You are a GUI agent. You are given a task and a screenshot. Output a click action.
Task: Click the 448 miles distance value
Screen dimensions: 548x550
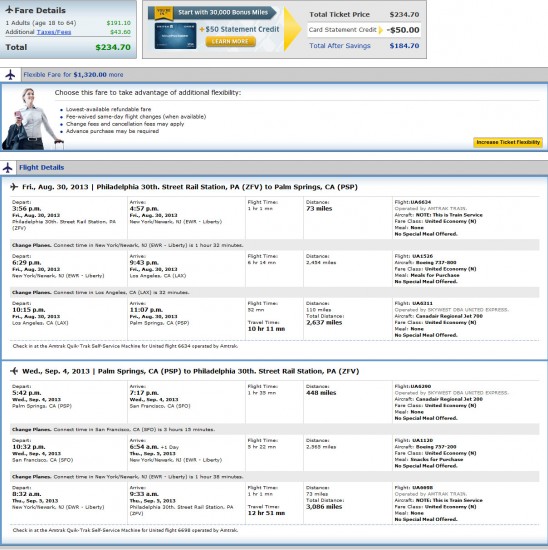point(321,393)
